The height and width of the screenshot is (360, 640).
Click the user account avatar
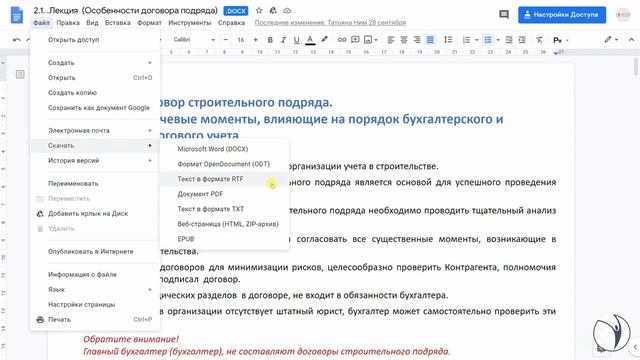[623, 15]
